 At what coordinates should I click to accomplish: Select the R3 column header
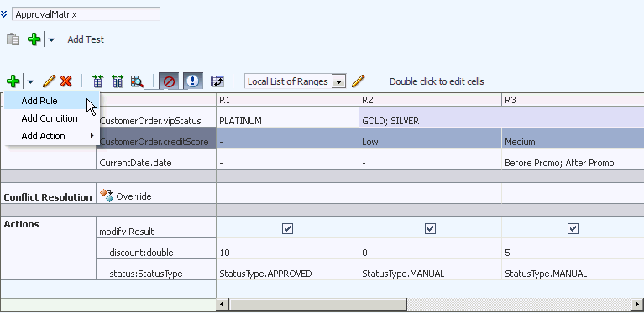[x=573, y=100]
